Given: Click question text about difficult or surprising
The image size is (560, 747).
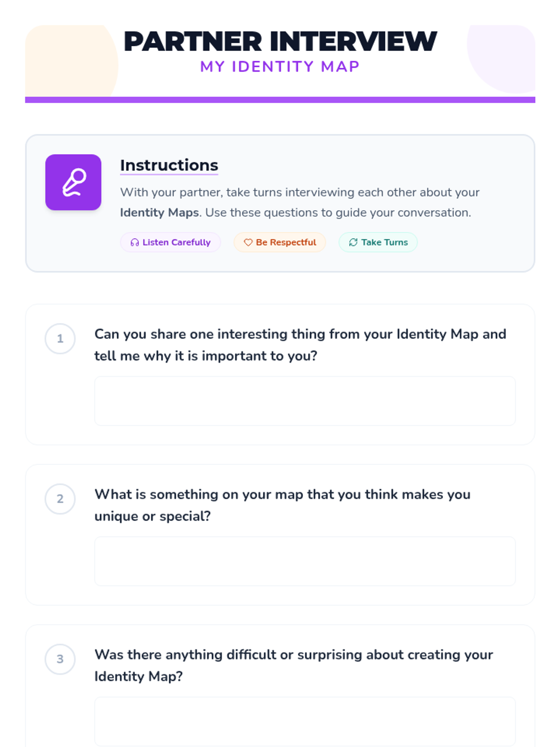Looking at the screenshot, I should click(293, 665).
